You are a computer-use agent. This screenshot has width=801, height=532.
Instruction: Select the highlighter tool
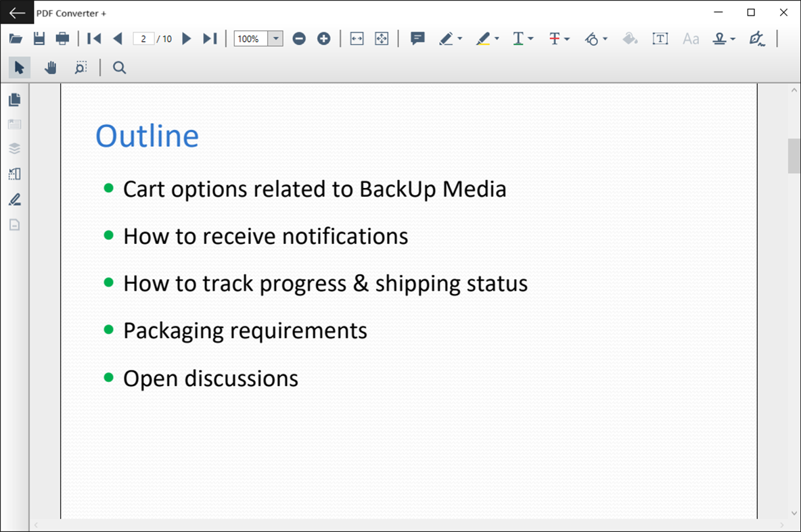(x=483, y=39)
